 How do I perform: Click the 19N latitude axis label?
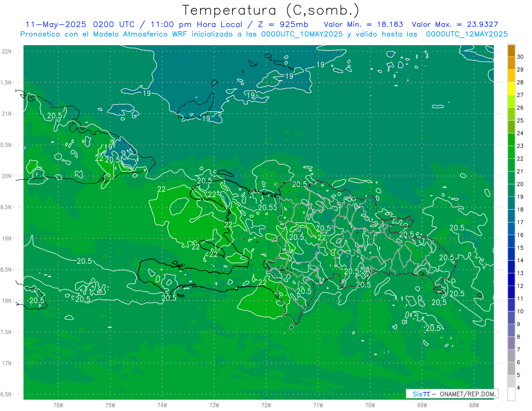point(7,239)
